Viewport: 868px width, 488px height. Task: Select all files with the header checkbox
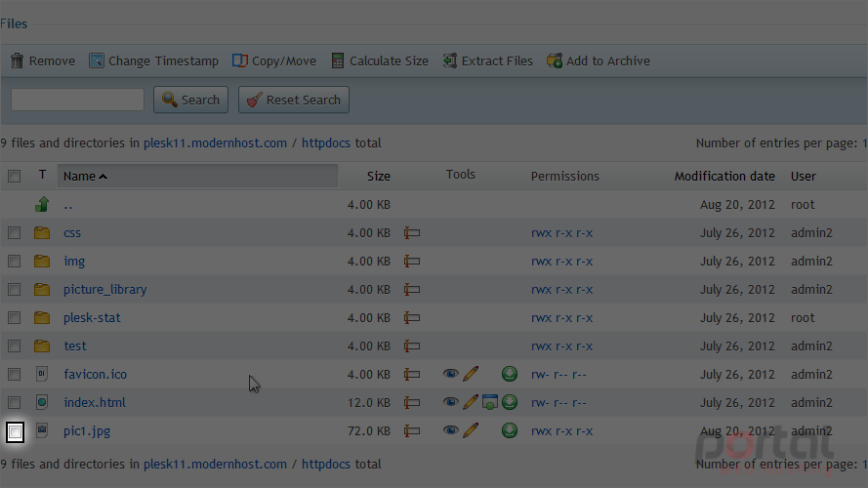[15, 176]
